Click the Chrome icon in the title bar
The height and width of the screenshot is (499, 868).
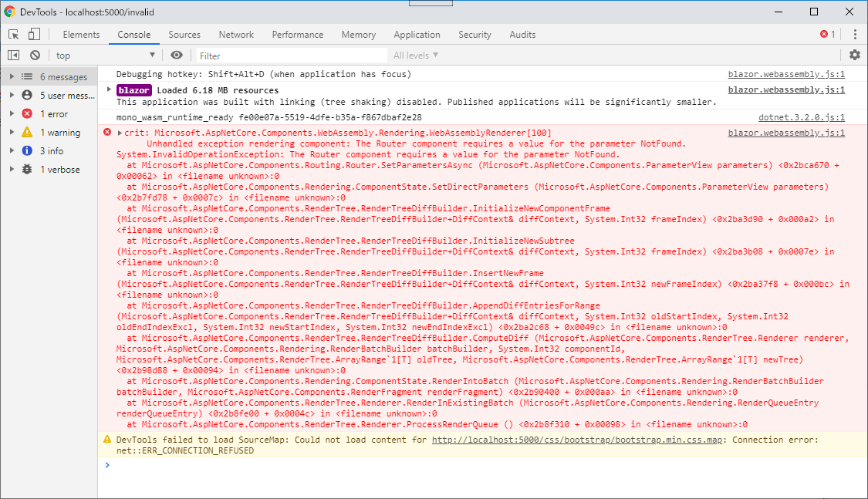[x=9, y=12]
